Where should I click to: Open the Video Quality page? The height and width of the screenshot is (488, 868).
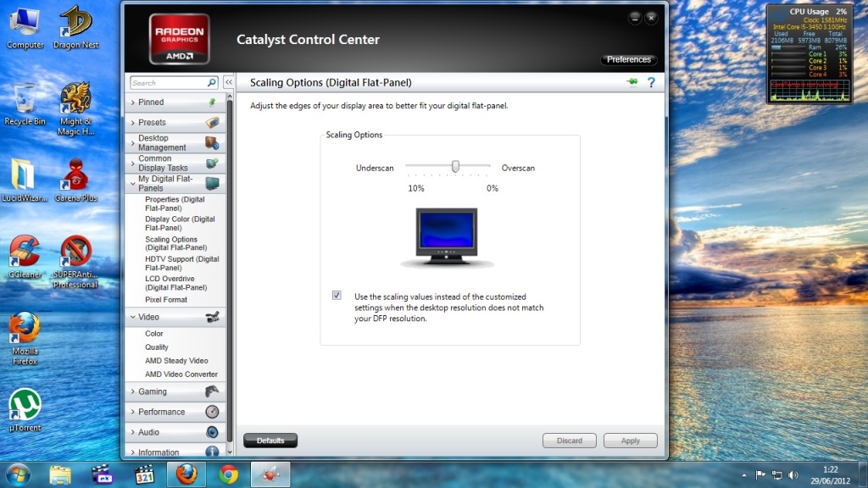(x=157, y=347)
